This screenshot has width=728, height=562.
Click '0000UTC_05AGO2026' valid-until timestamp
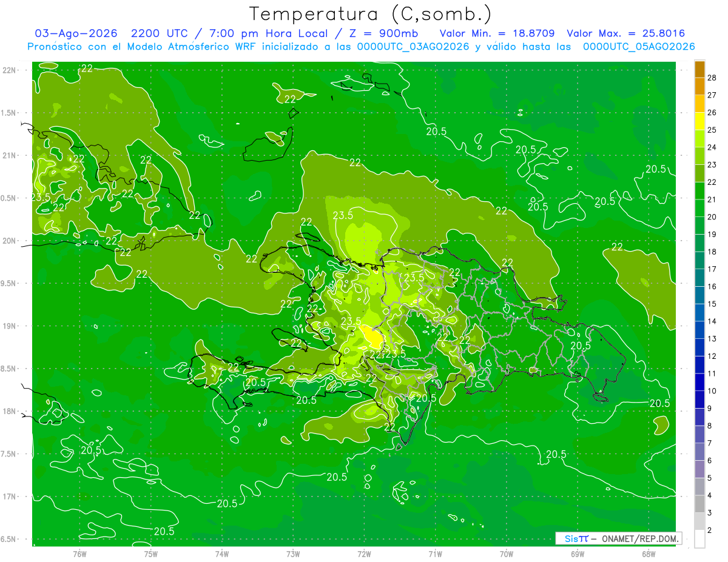click(639, 47)
